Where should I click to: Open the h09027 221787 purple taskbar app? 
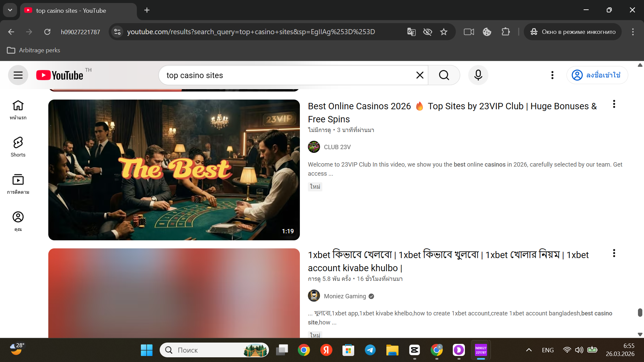pyautogui.click(x=481, y=350)
